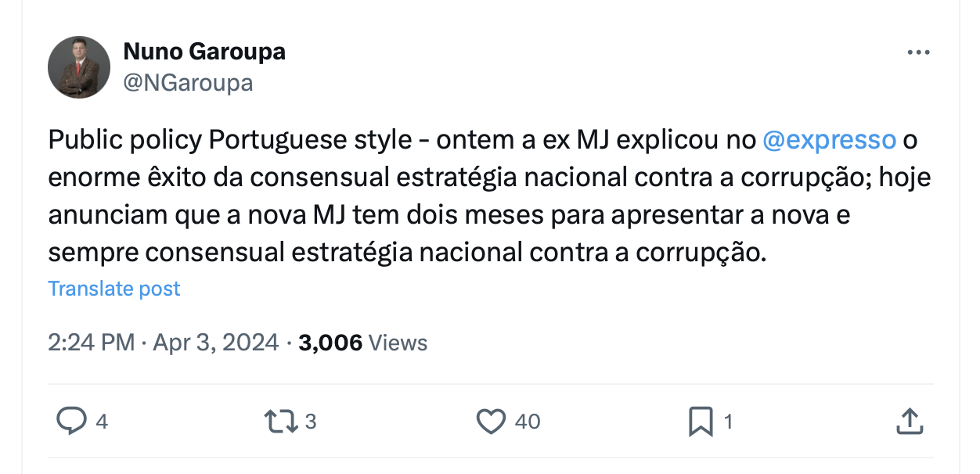
Task: Open the share upload-arrow icon
Action: (910, 422)
